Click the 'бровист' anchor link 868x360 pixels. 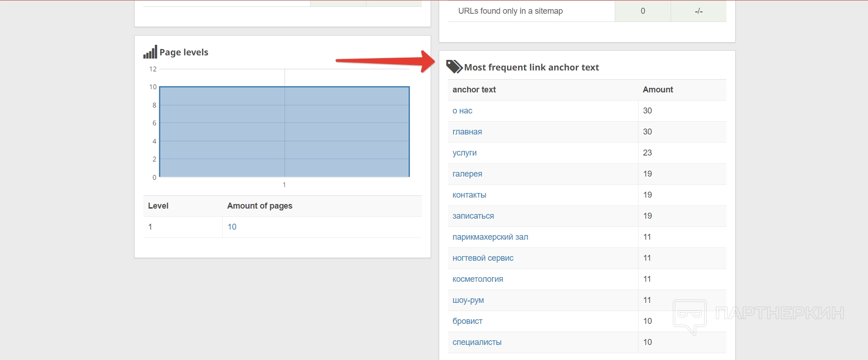tap(467, 321)
